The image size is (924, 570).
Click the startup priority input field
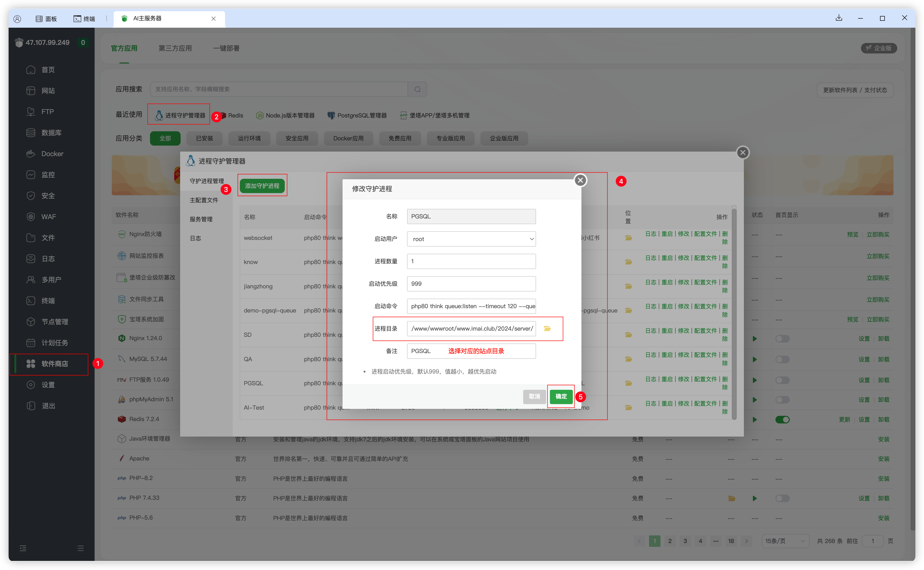(471, 284)
